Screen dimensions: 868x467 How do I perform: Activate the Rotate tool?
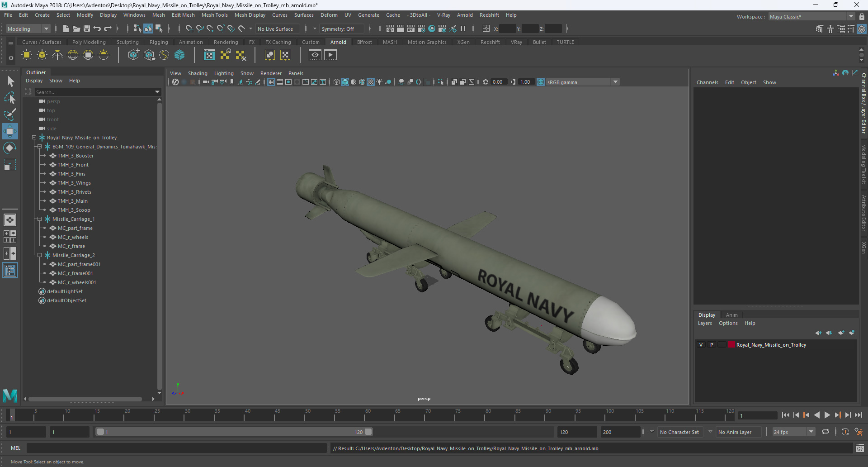[x=10, y=148]
